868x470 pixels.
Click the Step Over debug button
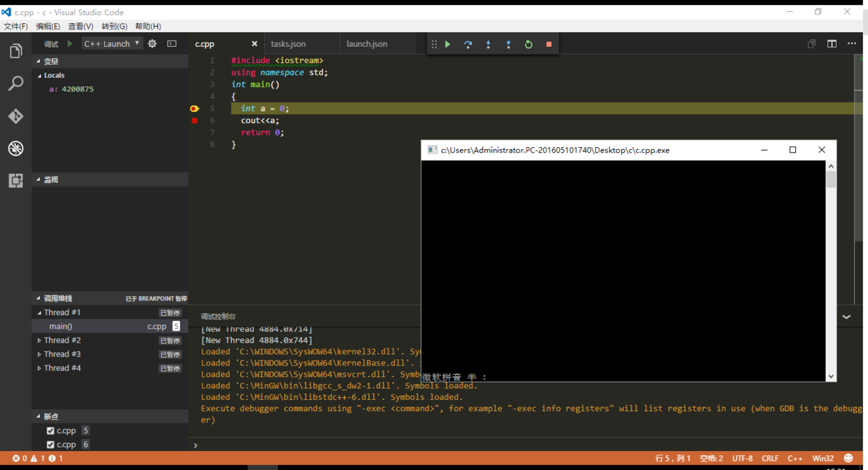pyautogui.click(x=468, y=44)
